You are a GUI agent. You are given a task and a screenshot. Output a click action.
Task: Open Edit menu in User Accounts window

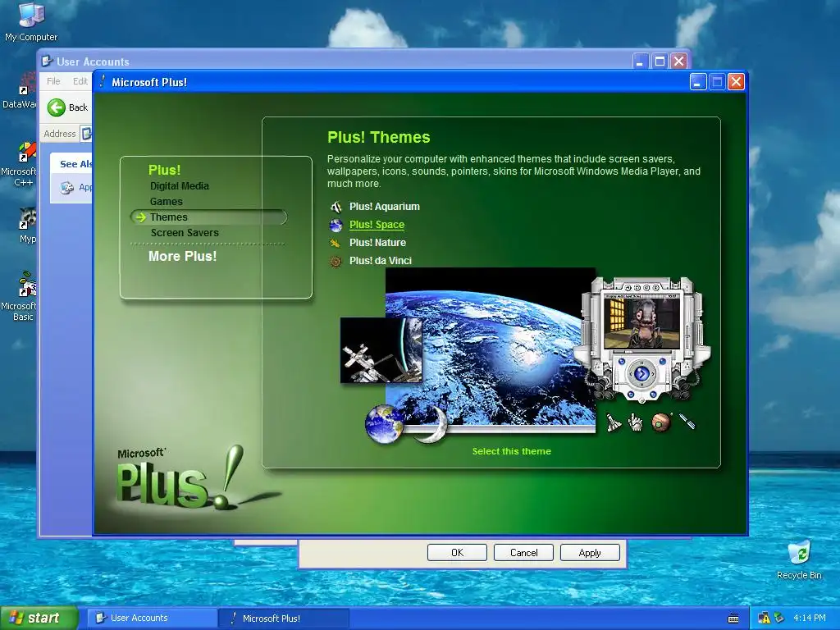[x=80, y=81]
